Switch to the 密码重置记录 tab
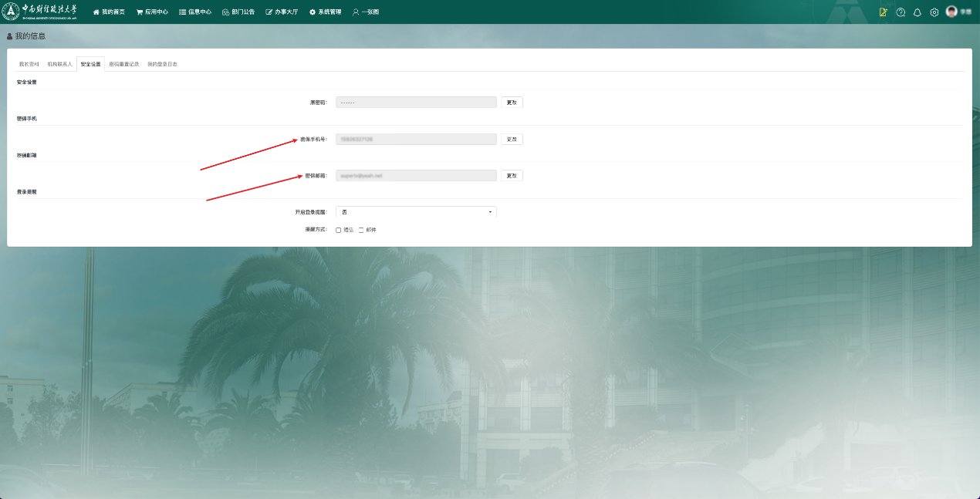980x499 pixels. pyautogui.click(x=124, y=64)
